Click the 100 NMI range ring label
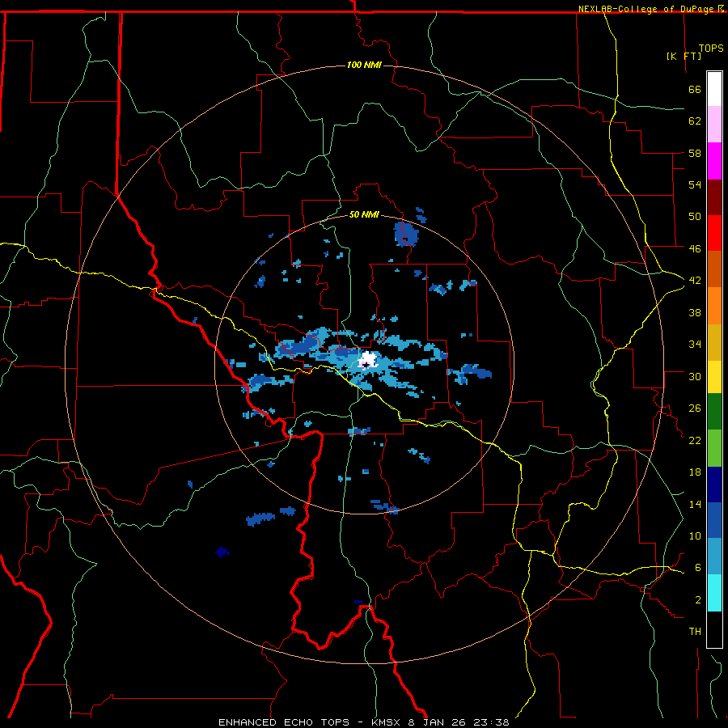 coord(365,65)
